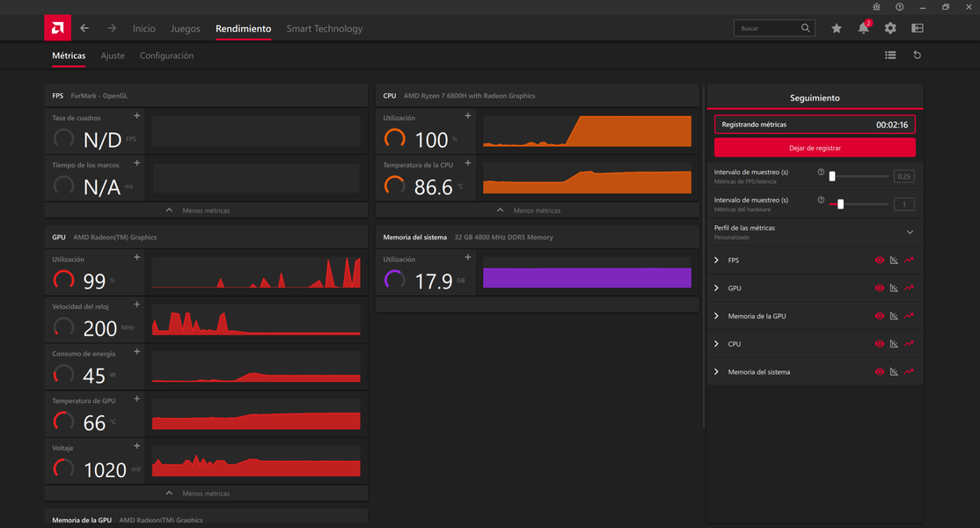Click the AMD logo home icon
Image resolution: width=980 pixels, height=528 pixels.
coord(57,28)
